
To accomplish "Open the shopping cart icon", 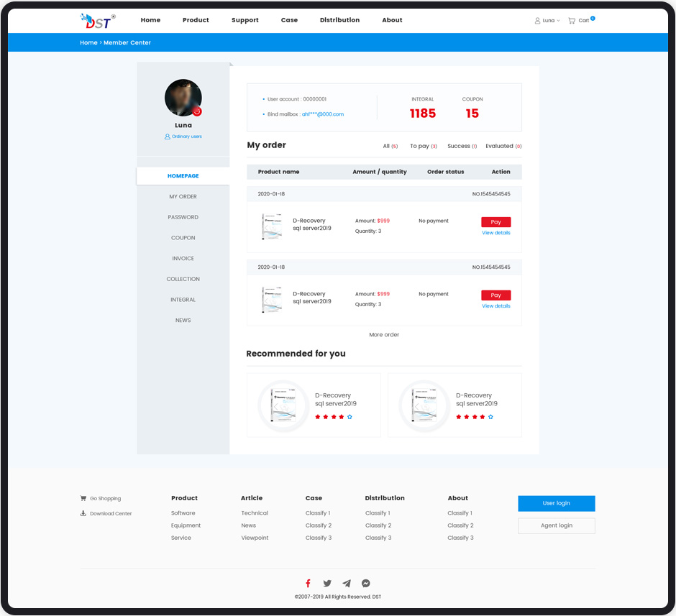I will tap(572, 21).
